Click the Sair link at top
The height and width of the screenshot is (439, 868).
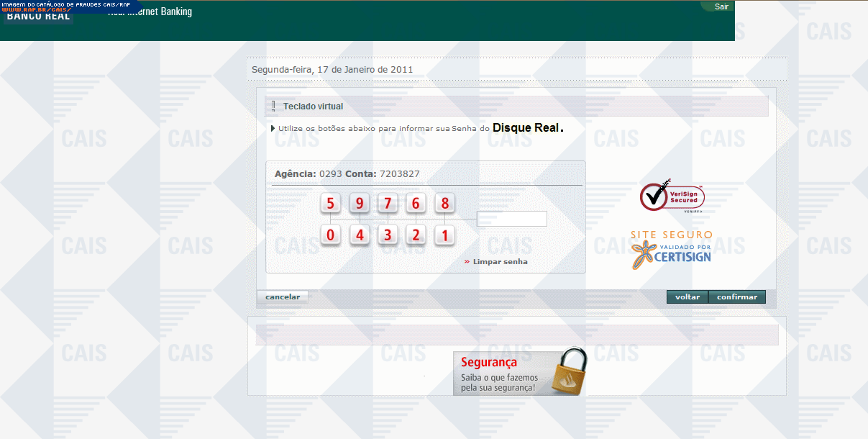pyautogui.click(x=721, y=6)
